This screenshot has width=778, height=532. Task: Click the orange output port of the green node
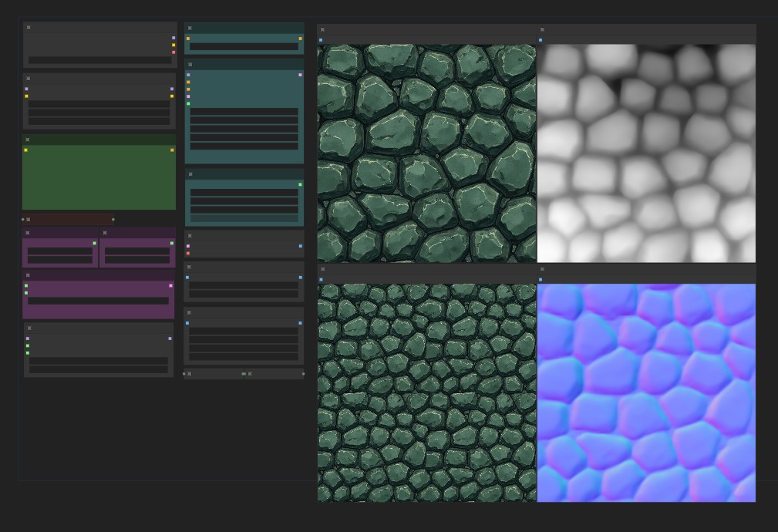point(172,150)
